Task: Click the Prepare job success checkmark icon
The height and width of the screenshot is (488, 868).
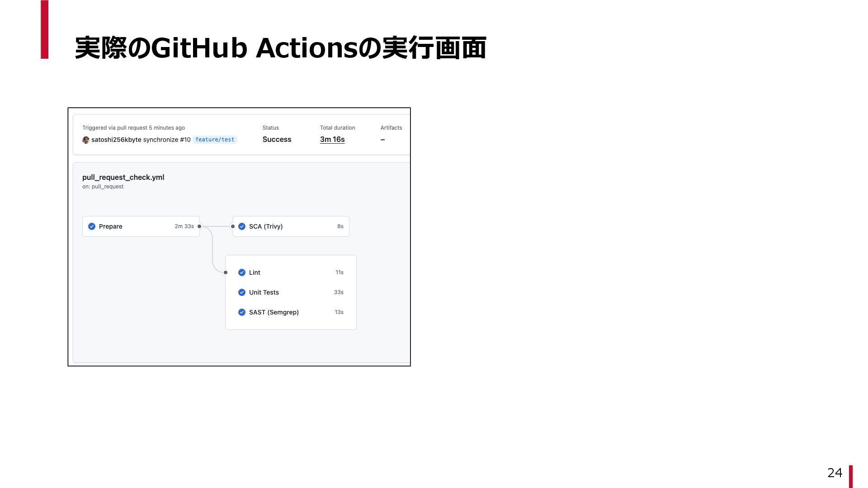Action: point(92,226)
